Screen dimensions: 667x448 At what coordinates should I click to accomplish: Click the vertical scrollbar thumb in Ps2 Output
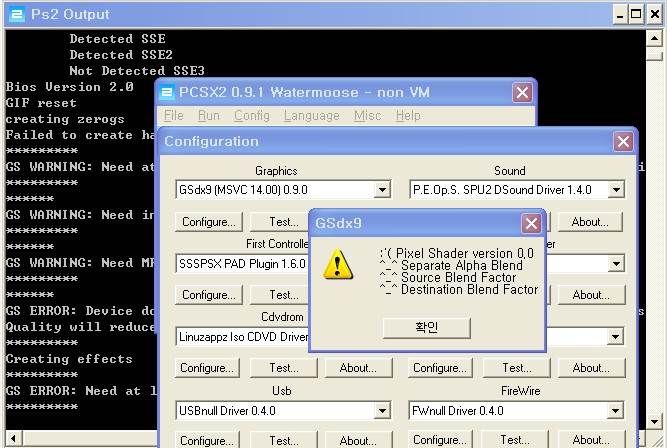654,55
